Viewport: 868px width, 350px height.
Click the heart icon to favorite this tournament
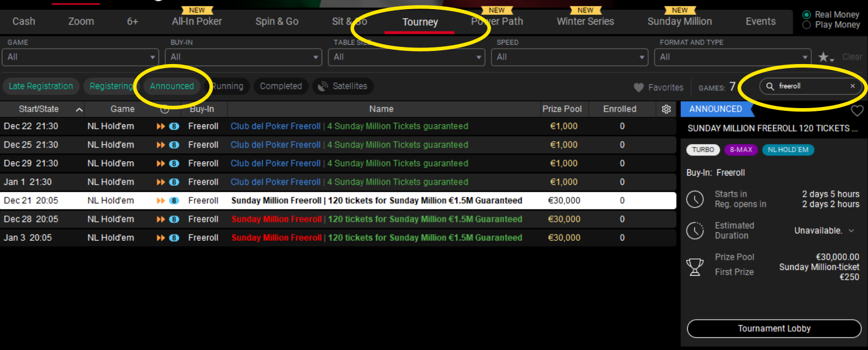pos(857,110)
